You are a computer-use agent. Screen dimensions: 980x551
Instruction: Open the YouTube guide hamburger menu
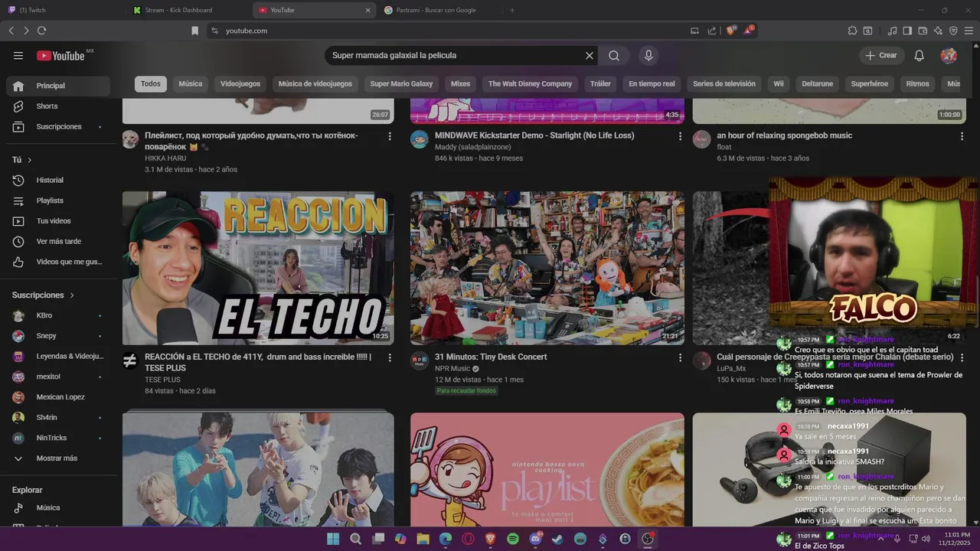coord(18,55)
